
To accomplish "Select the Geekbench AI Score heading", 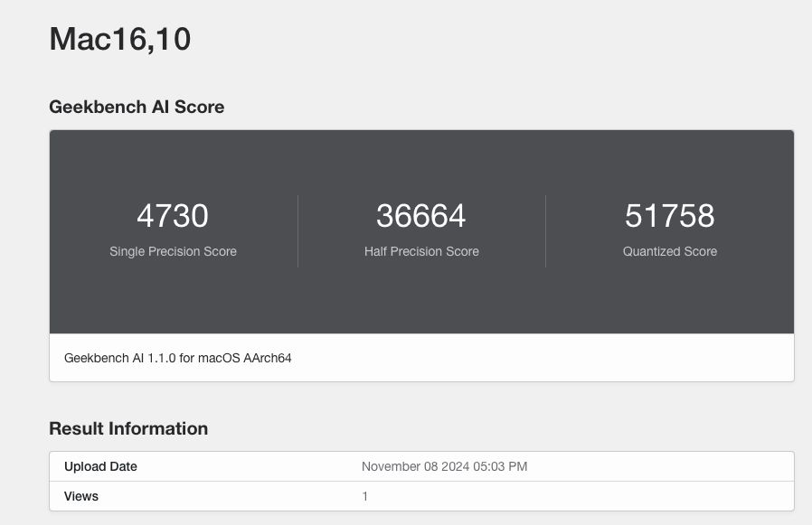I will pyautogui.click(x=137, y=107).
